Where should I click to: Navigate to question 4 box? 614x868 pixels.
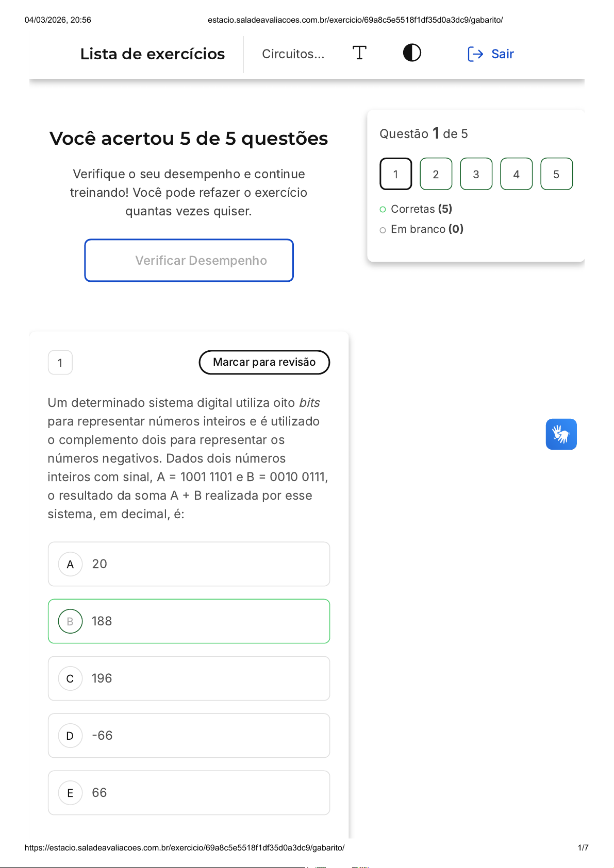tap(517, 174)
